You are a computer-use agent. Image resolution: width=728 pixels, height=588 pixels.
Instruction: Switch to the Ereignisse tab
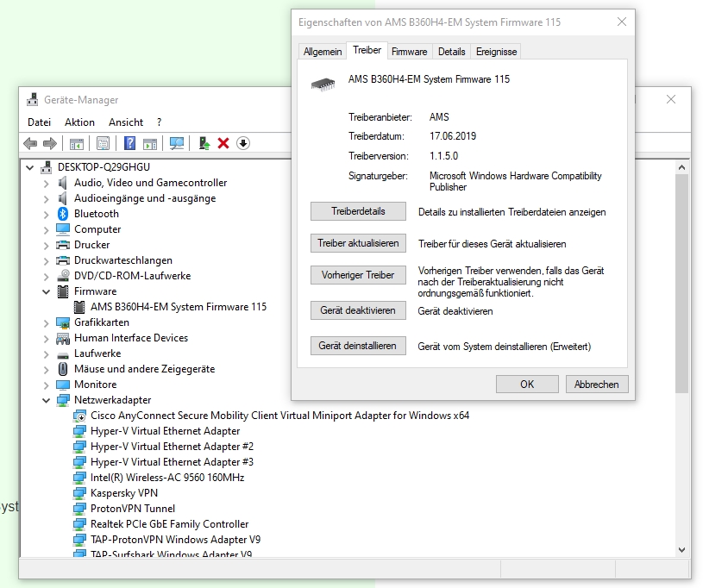[x=496, y=52]
